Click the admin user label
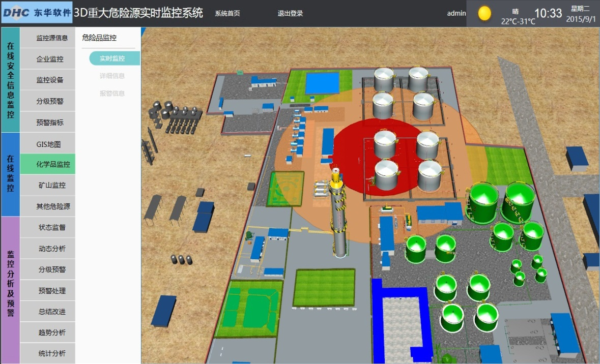The image size is (600, 364). tap(456, 14)
